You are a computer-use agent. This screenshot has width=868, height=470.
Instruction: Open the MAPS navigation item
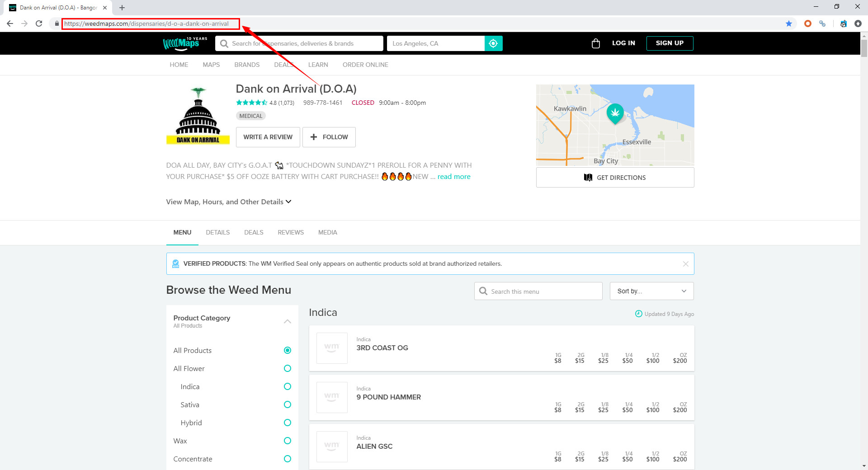pyautogui.click(x=211, y=65)
